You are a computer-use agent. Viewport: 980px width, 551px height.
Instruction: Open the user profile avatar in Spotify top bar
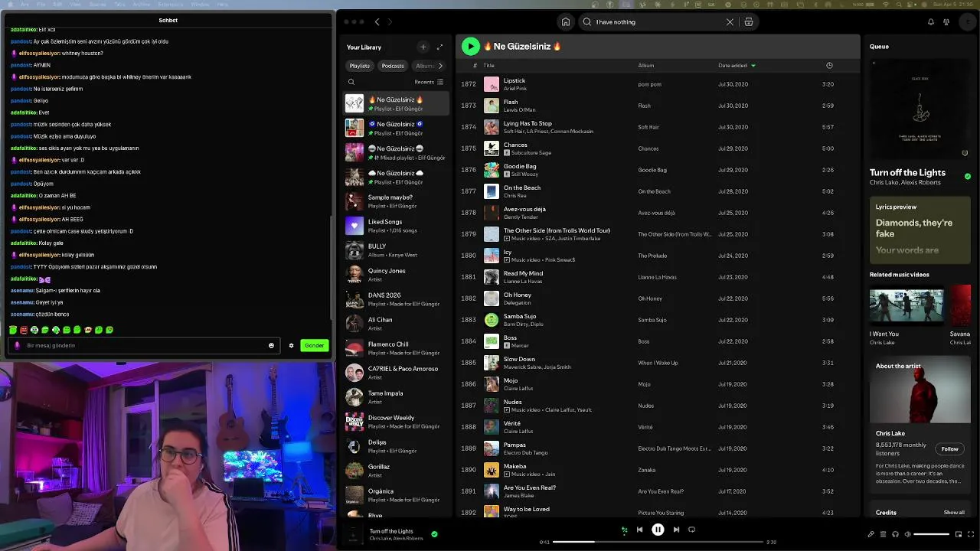coord(967,22)
